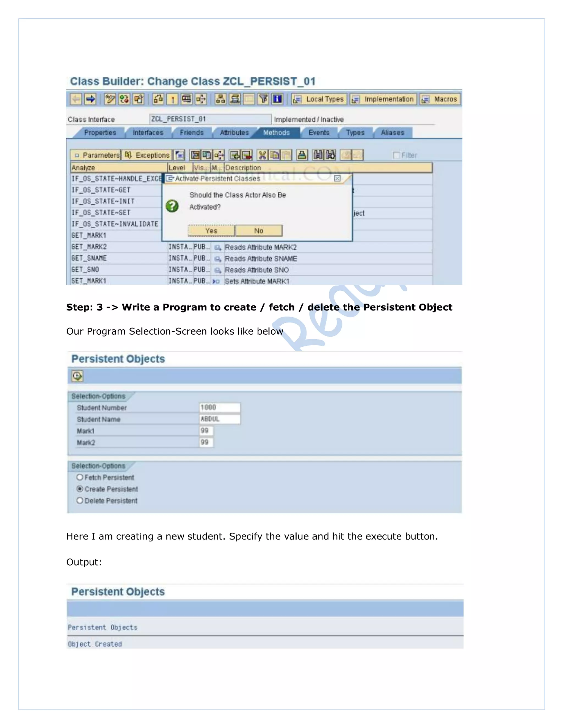This screenshot has height=728, width=563.
Task: Click the Reads Attribute SNAME description cell
Action: tap(328, 258)
